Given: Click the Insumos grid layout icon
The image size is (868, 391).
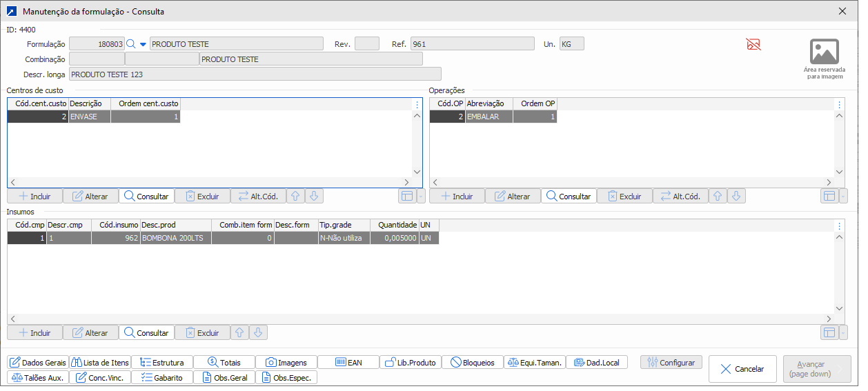Looking at the screenshot, I should point(829,332).
